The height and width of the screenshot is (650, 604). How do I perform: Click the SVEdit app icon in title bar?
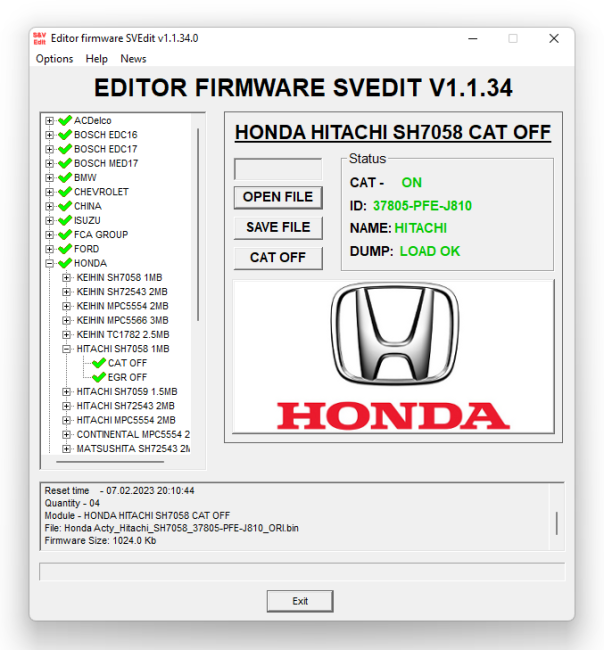click(39, 38)
